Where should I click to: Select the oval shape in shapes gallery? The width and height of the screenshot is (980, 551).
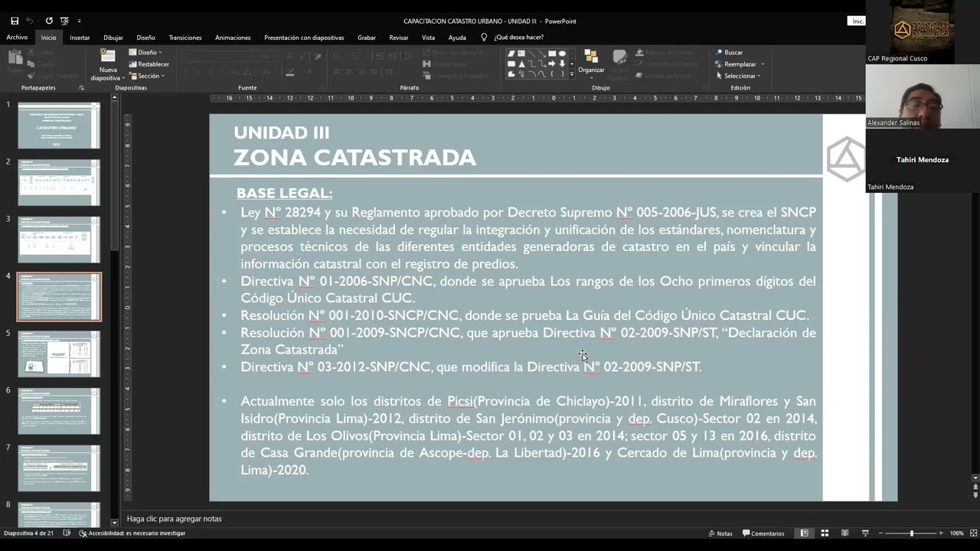pos(561,54)
